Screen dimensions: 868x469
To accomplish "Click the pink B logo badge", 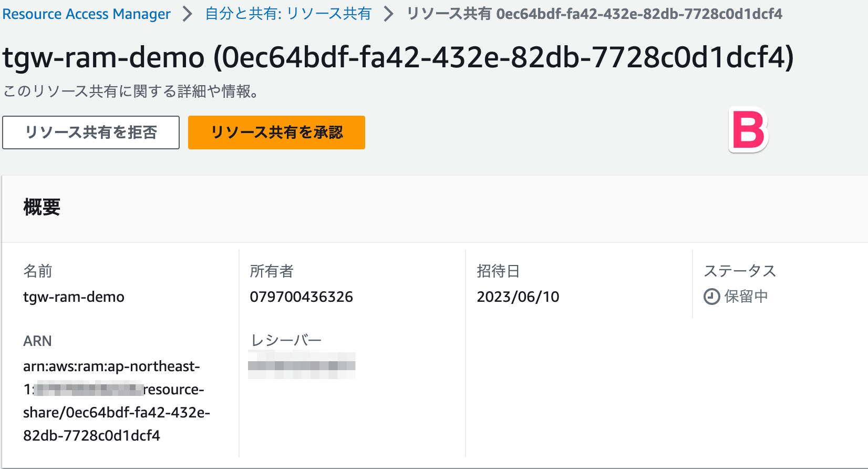I will click(749, 130).
